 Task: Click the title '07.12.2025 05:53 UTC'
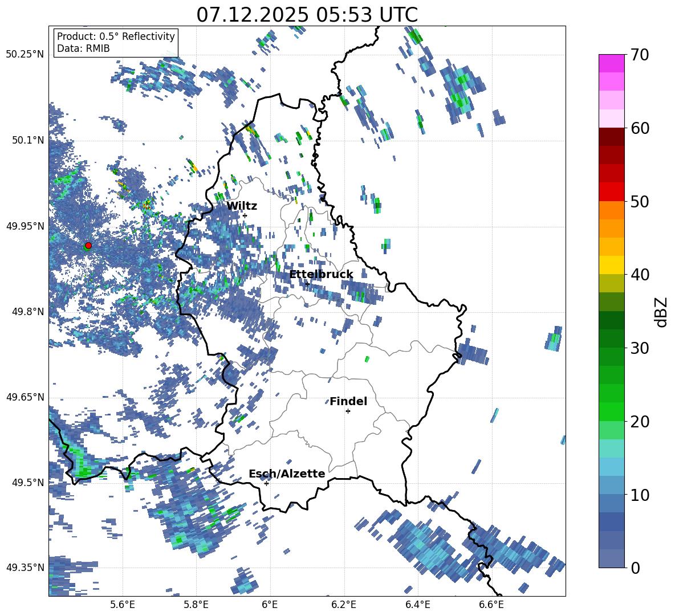coord(307,15)
